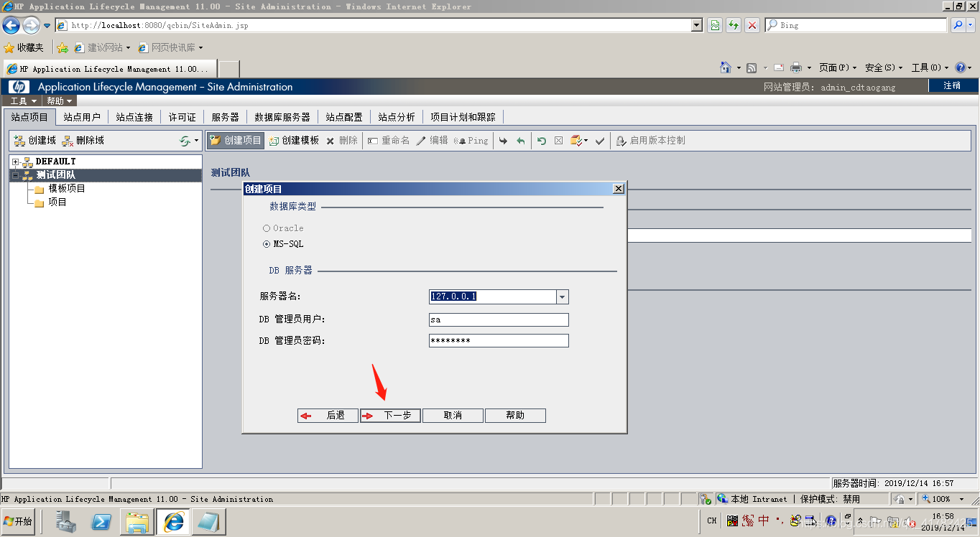The height and width of the screenshot is (537, 980).
Task: Click the 编辑 (edit) pencil toolbar item
Action: pos(432,141)
